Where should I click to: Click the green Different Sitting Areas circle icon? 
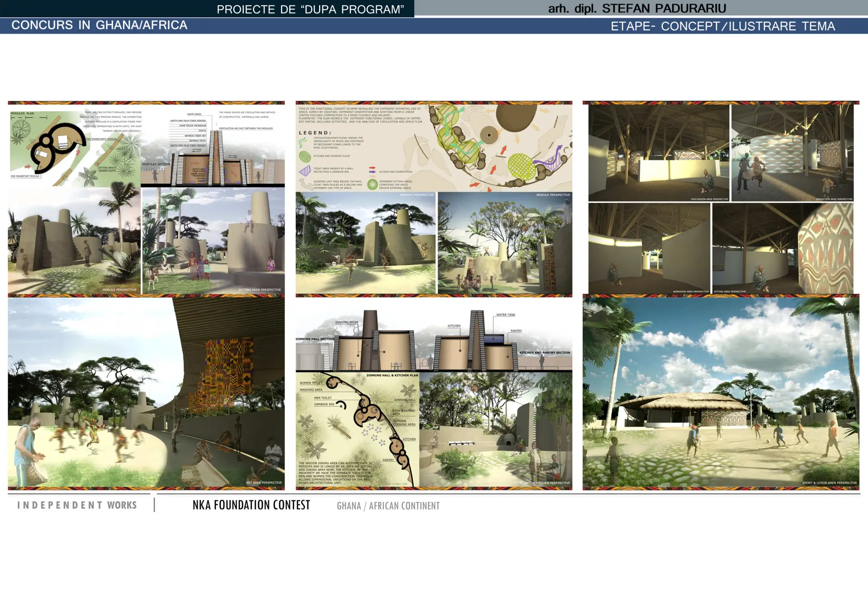[373, 184]
